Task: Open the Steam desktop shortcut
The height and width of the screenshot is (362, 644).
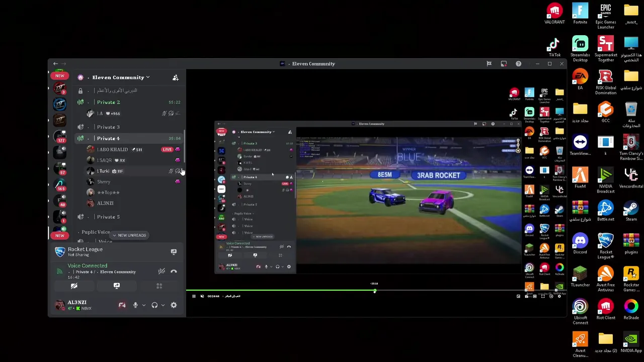Action: pos(631,211)
